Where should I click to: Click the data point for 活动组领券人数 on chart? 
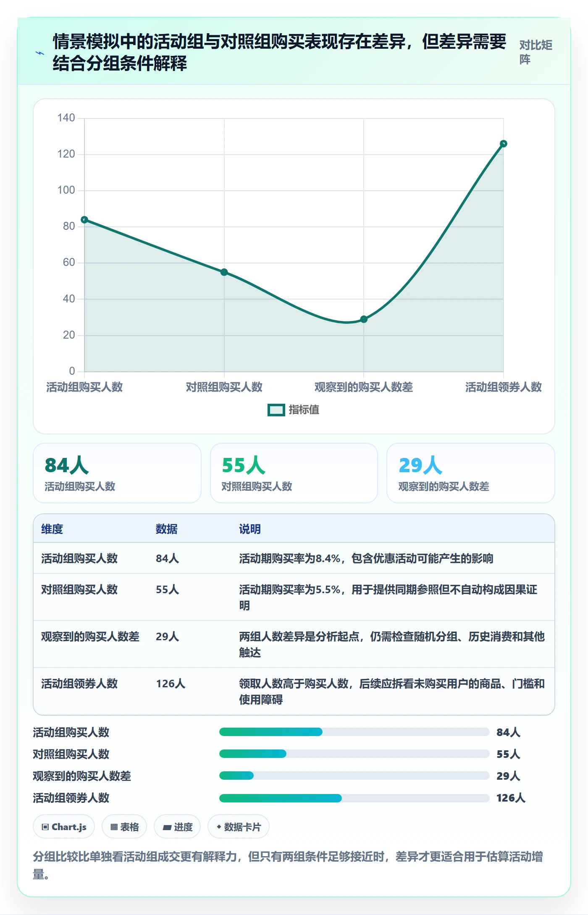coord(503,144)
